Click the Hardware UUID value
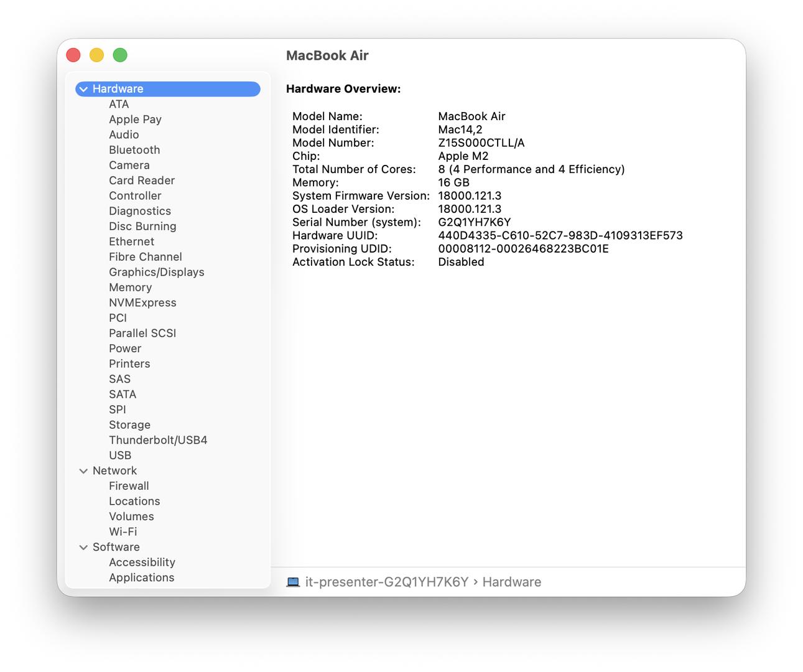The width and height of the screenshot is (803, 672). [x=560, y=235]
